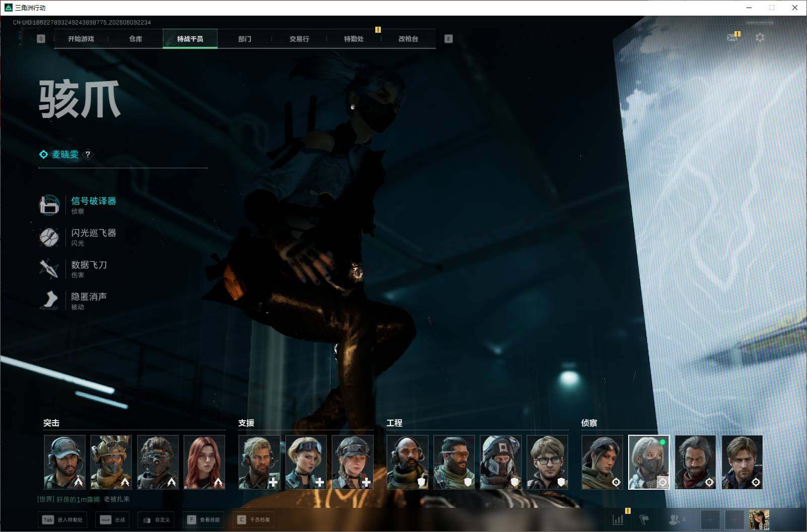Click the 查看技能 view skills button
Screen dimensions: 807x532
pyautogui.click(x=204, y=520)
